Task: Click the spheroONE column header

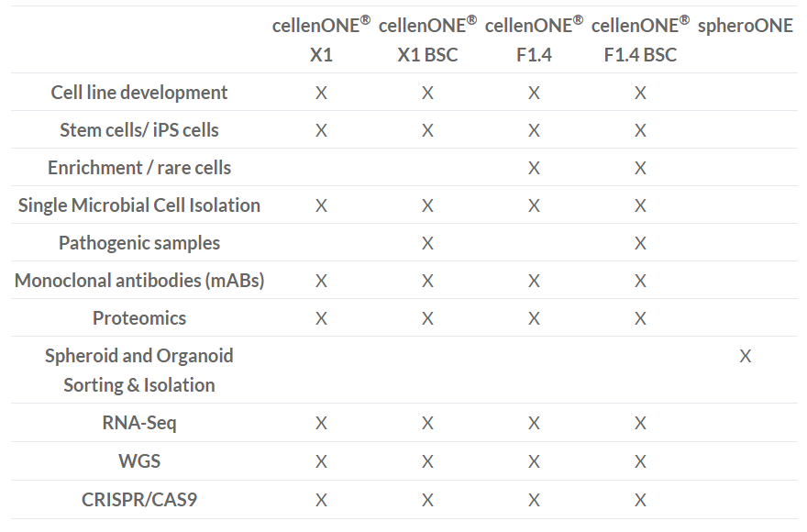Action: click(x=746, y=26)
